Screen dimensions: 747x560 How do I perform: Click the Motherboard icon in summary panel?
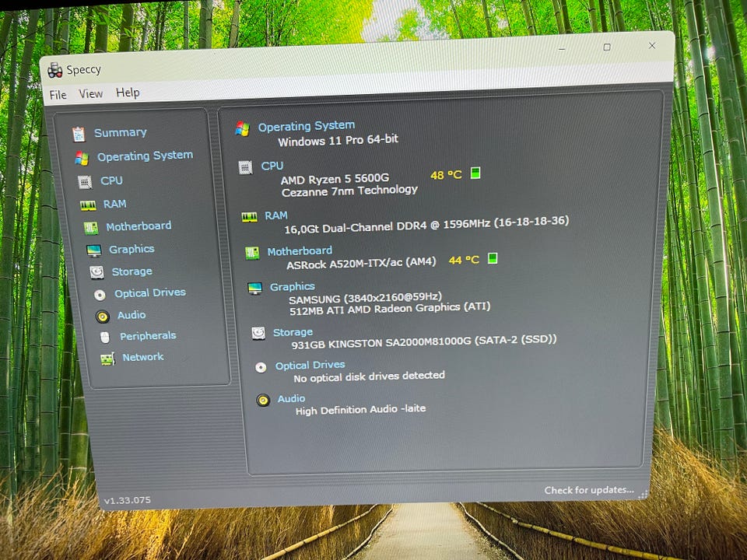click(252, 253)
